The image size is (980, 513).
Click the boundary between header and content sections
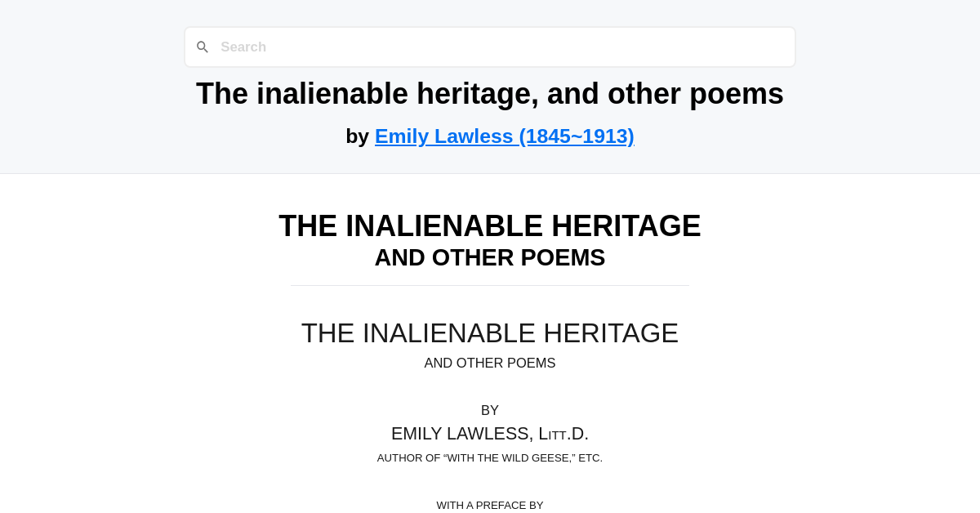pos(490,173)
